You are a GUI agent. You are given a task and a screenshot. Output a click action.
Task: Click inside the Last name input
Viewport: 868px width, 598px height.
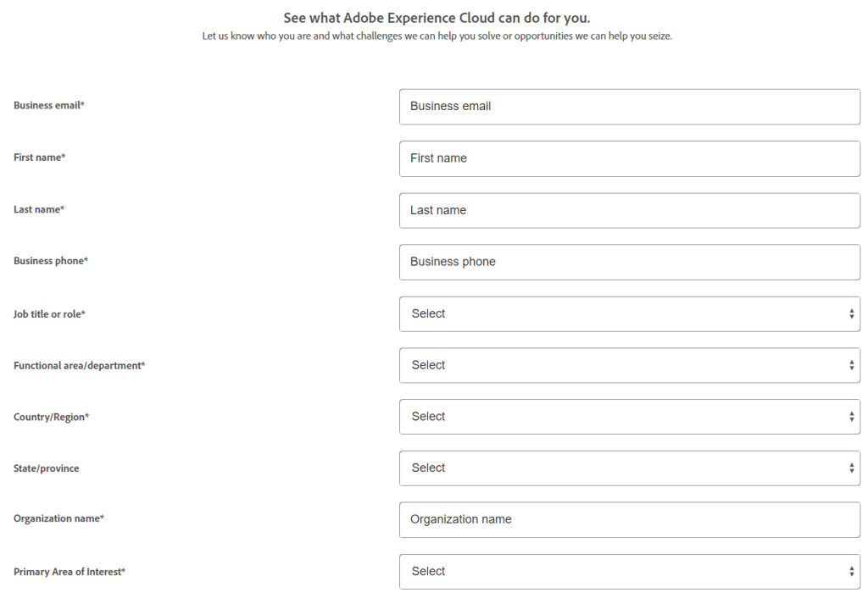pos(629,210)
